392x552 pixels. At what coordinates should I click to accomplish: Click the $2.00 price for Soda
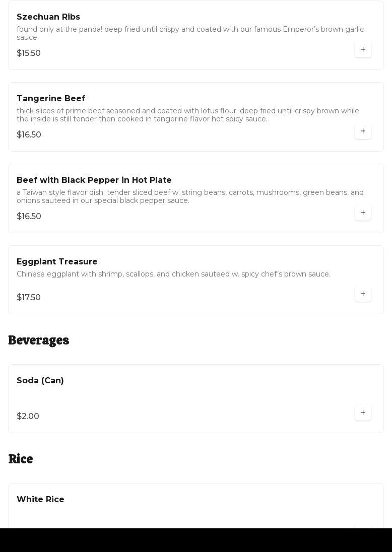point(28,417)
